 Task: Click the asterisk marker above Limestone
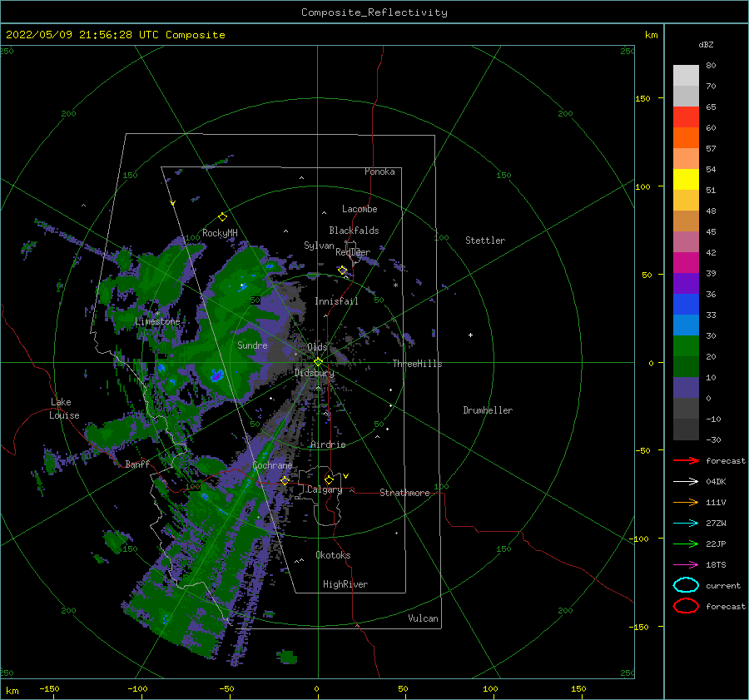coord(157,314)
